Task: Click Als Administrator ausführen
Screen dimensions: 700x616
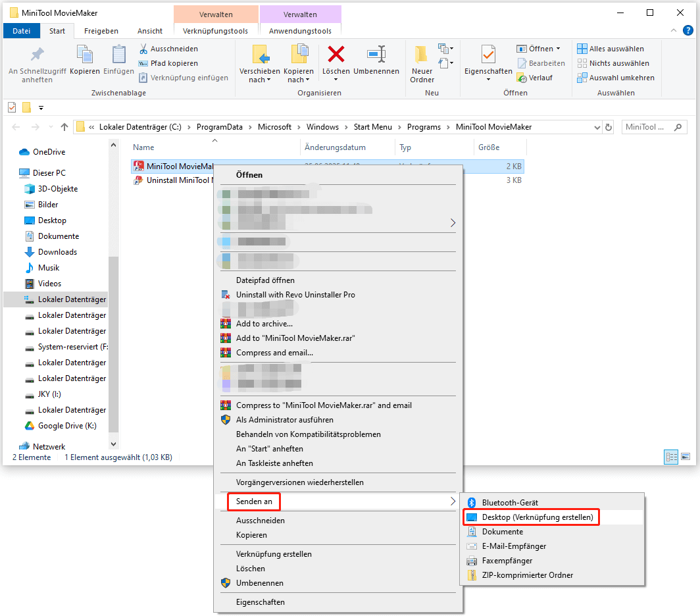Action: point(338,419)
